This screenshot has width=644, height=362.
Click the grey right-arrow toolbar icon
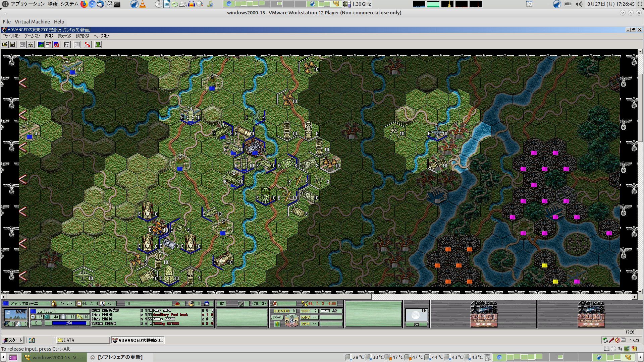click(x=22, y=45)
